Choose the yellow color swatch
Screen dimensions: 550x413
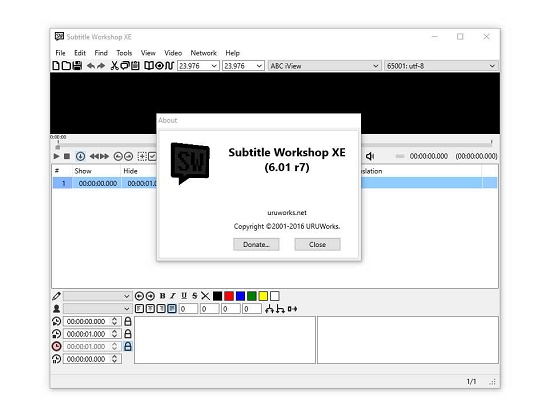263,296
